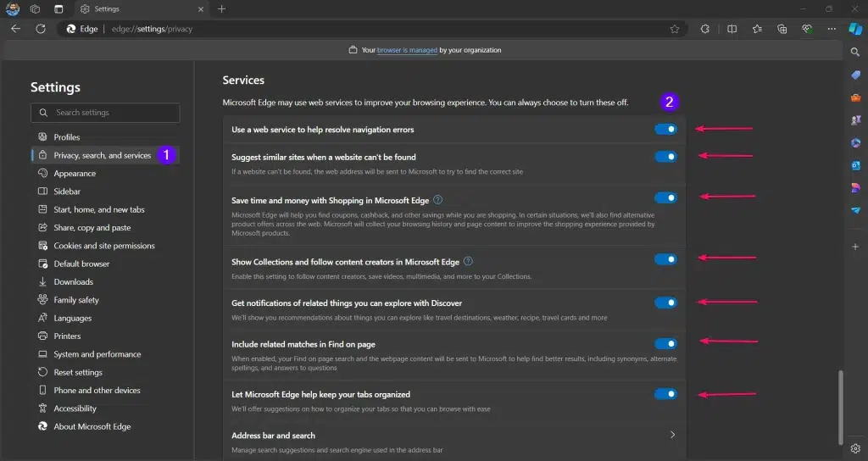Open Accessibility settings
The width and height of the screenshot is (868, 461).
pyautogui.click(x=105, y=408)
